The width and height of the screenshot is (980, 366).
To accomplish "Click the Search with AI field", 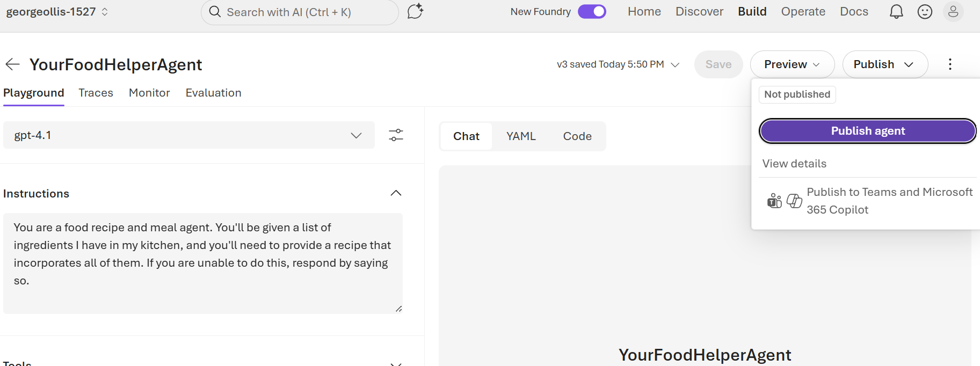I will (300, 12).
